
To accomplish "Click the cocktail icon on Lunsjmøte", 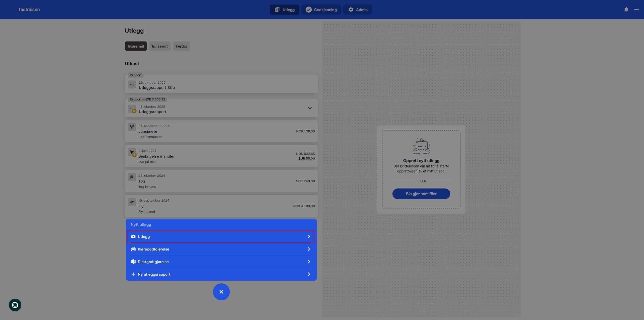I will [132, 127].
